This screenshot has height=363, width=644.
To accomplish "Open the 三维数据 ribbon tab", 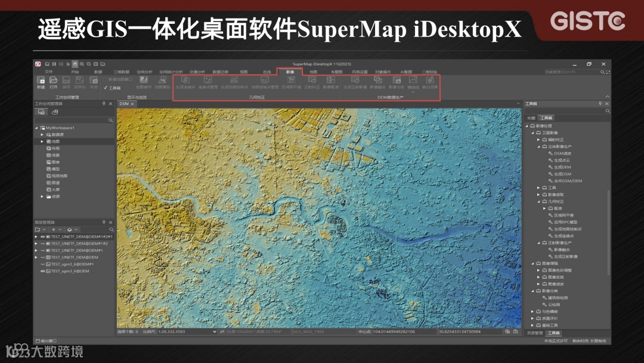I will [121, 72].
